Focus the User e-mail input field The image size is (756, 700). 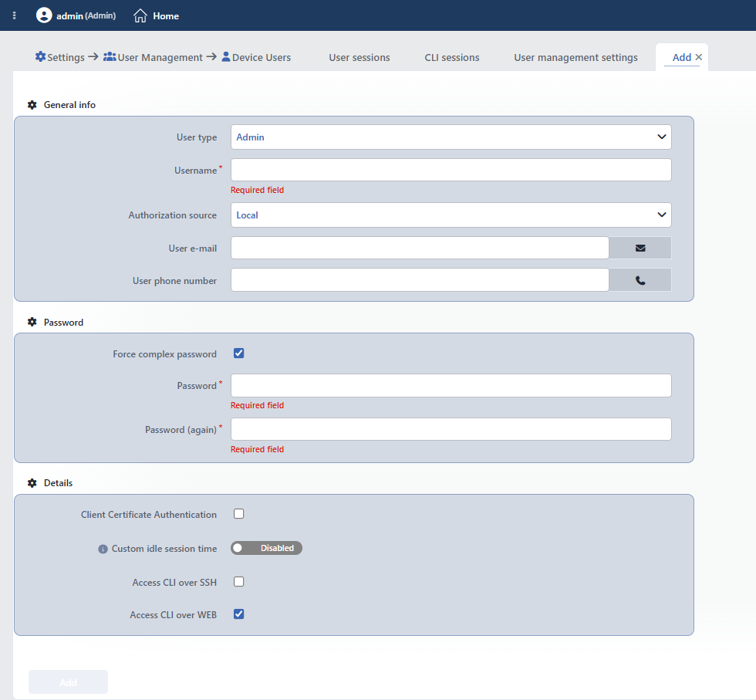click(420, 248)
